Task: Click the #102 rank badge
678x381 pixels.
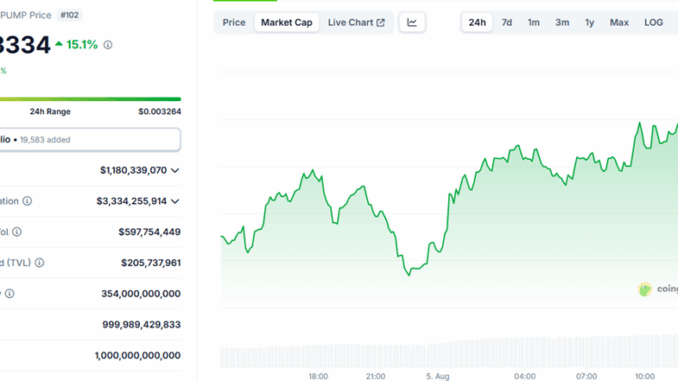Action: (x=70, y=15)
